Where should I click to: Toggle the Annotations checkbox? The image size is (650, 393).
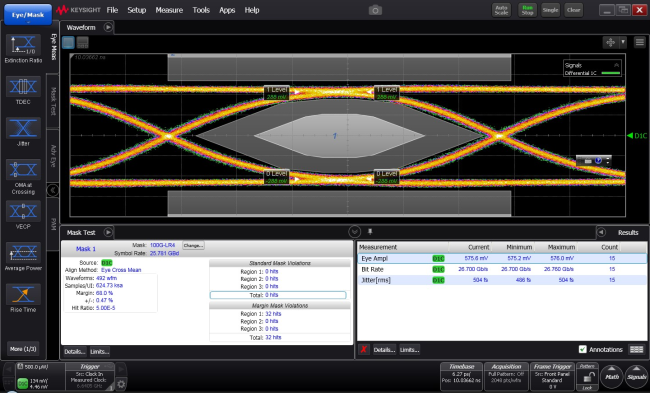[x=582, y=349]
